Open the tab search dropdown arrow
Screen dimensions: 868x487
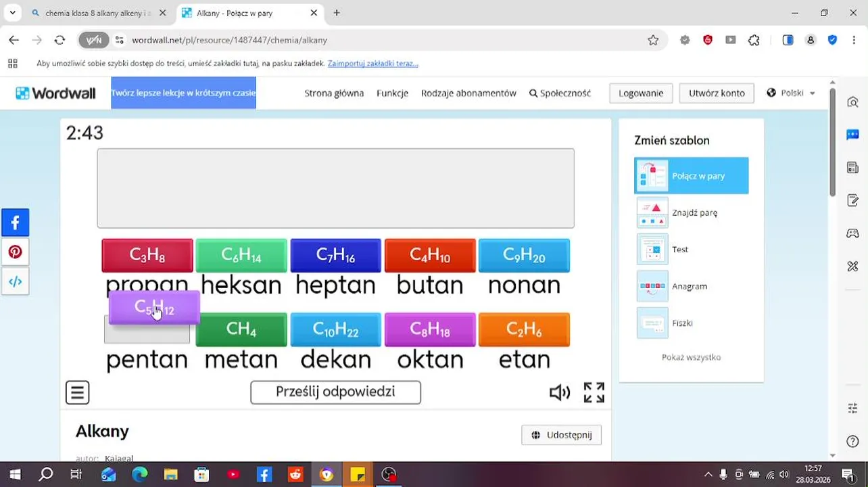[12, 13]
